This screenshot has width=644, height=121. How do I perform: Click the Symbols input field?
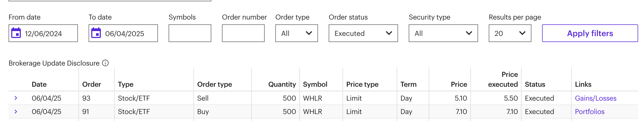click(x=190, y=33)
